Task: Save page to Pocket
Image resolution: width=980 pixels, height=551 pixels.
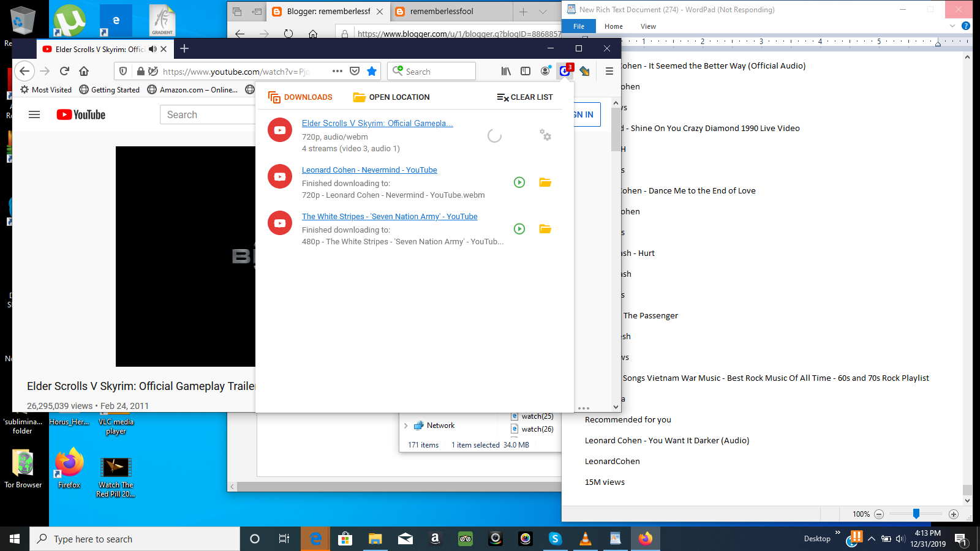Action: (355, 71)
